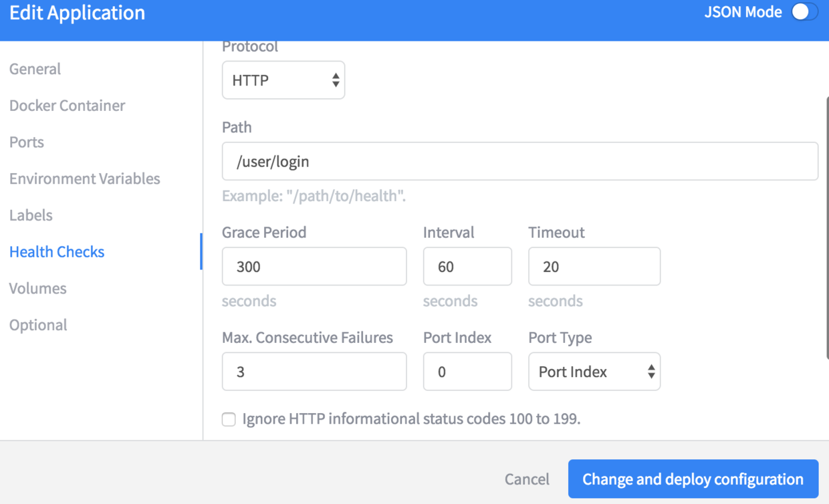Click the Path input field
This screenshot has height=504, width=829.
tap(519, 161)
